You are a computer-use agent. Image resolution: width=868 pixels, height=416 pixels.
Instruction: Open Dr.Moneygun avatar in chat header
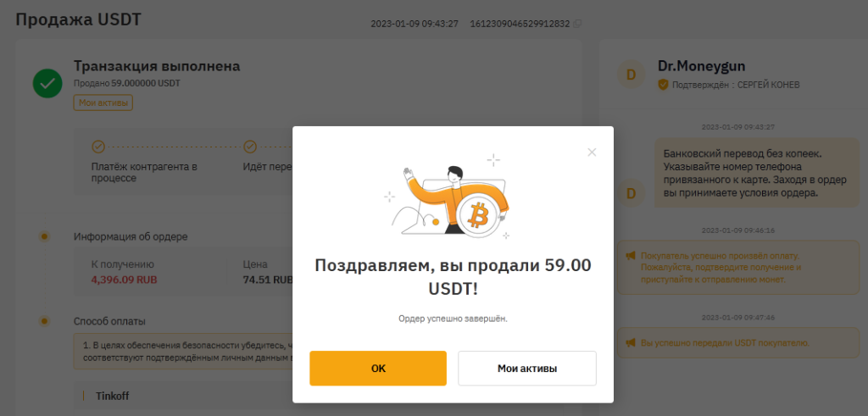click(631, 75)
